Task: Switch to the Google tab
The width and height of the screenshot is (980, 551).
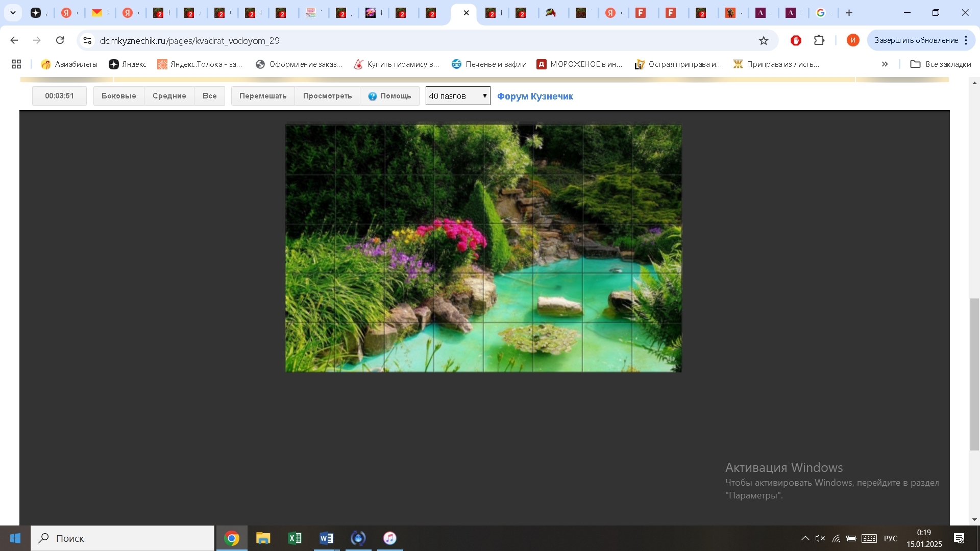Action: click(821, 13)
